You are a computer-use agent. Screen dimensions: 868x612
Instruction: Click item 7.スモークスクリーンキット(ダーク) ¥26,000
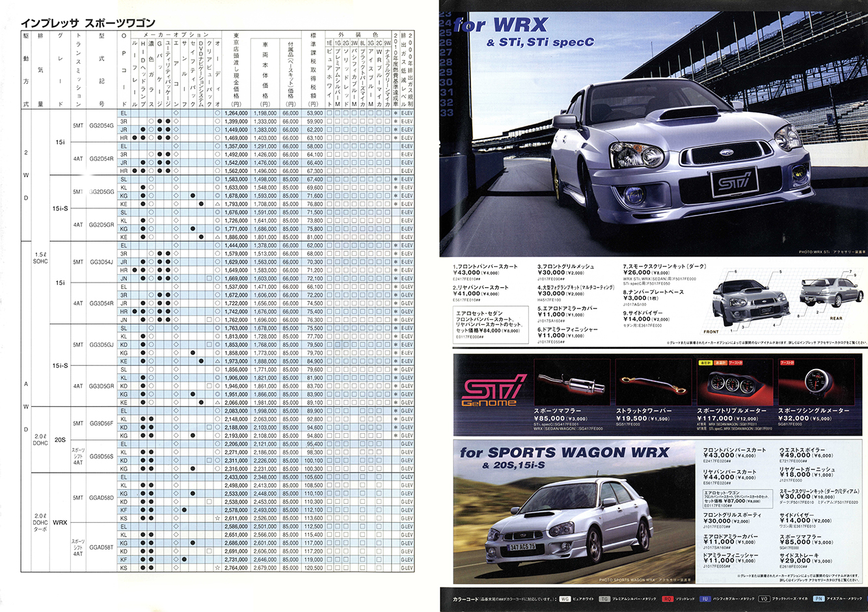[664, 274]
